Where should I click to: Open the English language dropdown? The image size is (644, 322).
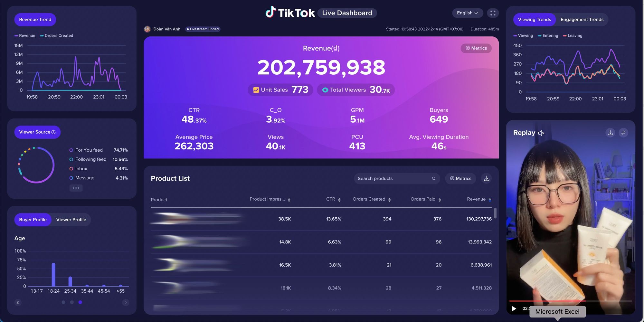[468, 13]
